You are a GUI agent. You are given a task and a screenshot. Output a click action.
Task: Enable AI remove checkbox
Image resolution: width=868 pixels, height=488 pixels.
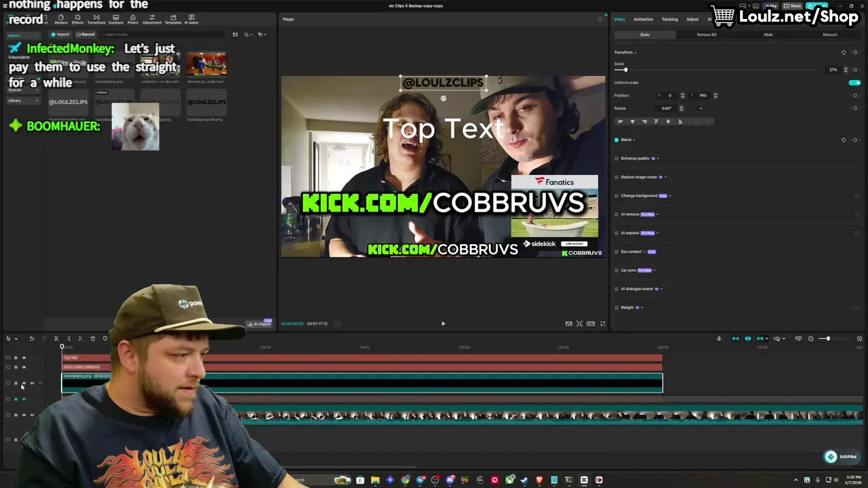[616, 214]
